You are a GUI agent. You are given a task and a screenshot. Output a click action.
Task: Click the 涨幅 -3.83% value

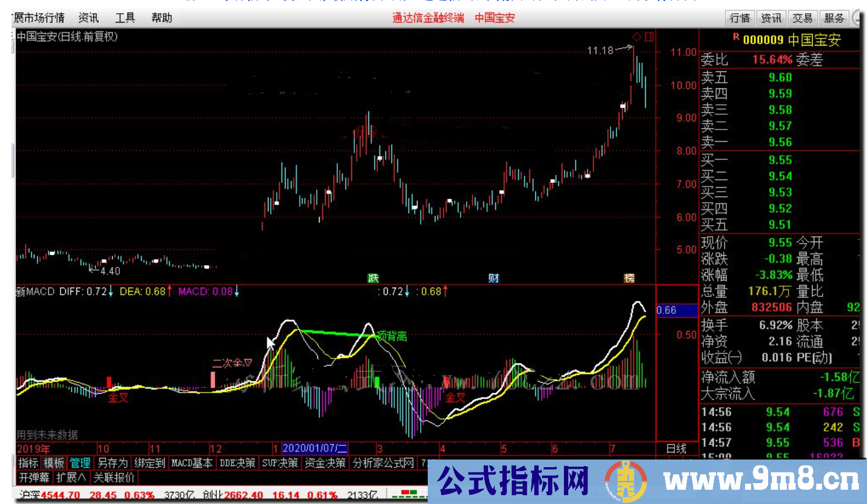pos(774,275)
